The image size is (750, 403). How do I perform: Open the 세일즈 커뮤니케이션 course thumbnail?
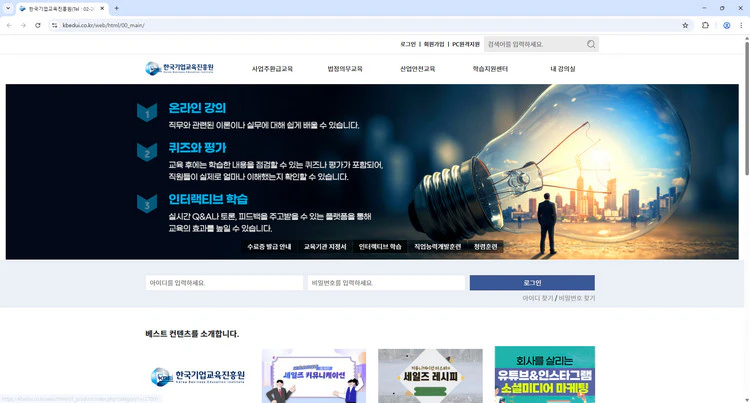[x=314, y=376]
